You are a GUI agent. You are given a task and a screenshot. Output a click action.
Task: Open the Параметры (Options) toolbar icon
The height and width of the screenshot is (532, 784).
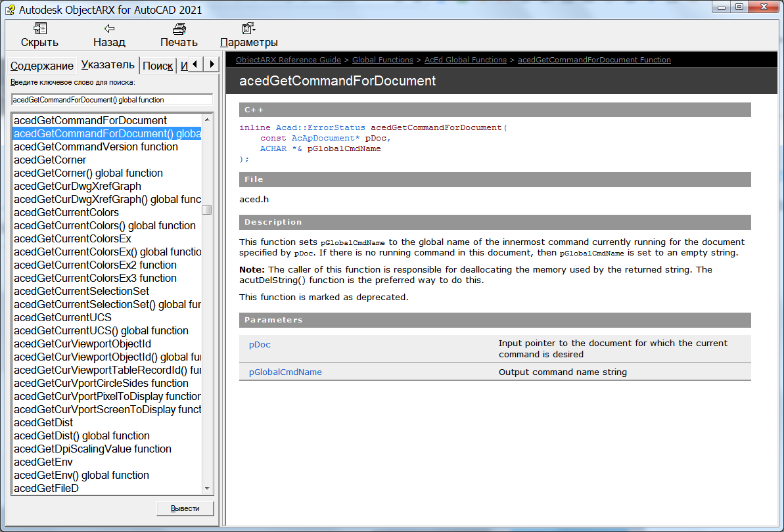(248, 28)
